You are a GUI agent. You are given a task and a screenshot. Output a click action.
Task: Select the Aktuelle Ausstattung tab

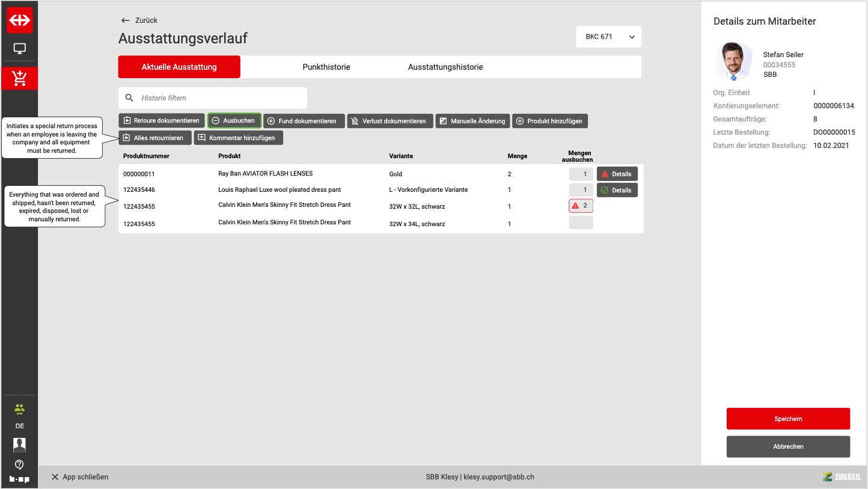(x=179, y=67)
